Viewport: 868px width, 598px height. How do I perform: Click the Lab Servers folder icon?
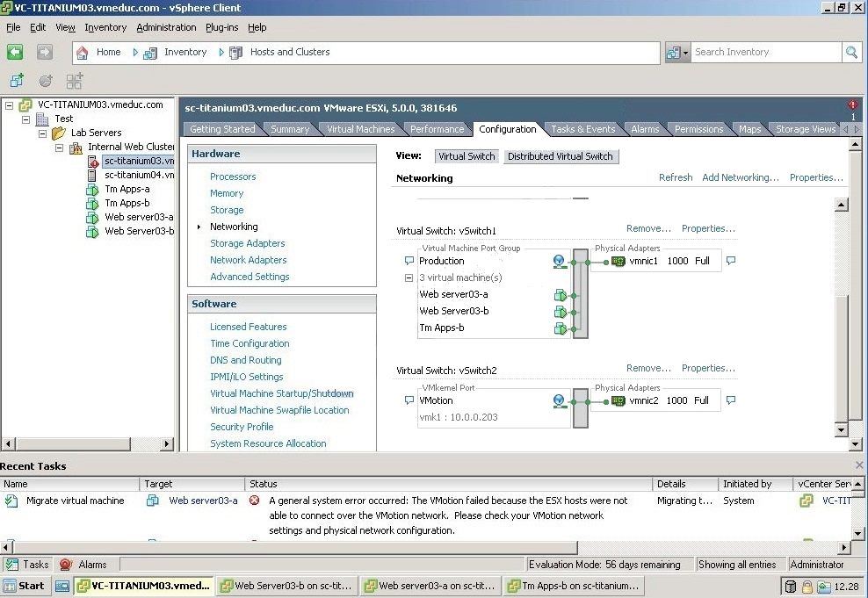59,133
